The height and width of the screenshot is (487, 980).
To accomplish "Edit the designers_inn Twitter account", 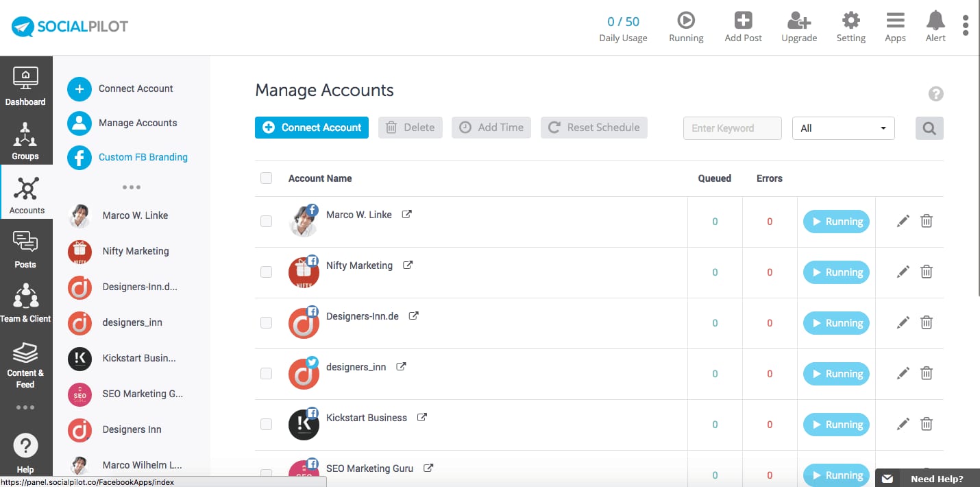I will click(x=903, y=373).
